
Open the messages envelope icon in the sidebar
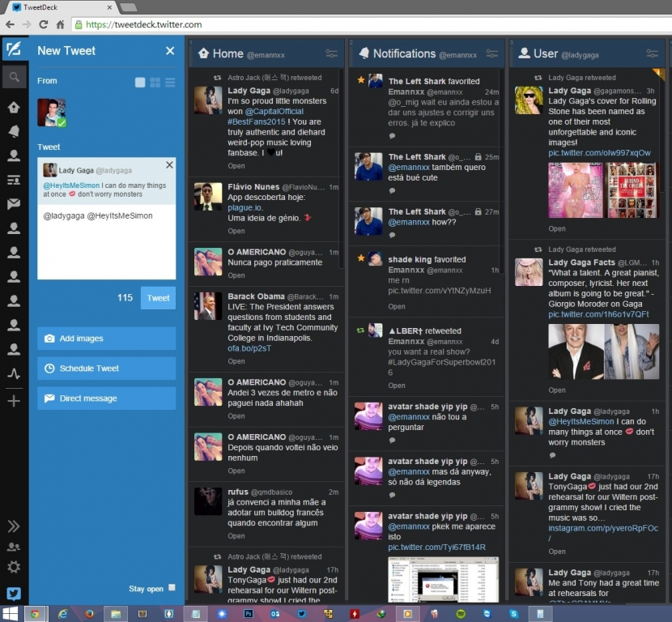14,203
